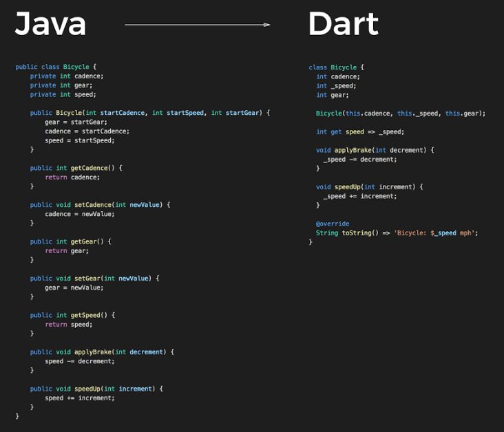Click the "_speed += increment;" line
504x432 pixels.
360,196
